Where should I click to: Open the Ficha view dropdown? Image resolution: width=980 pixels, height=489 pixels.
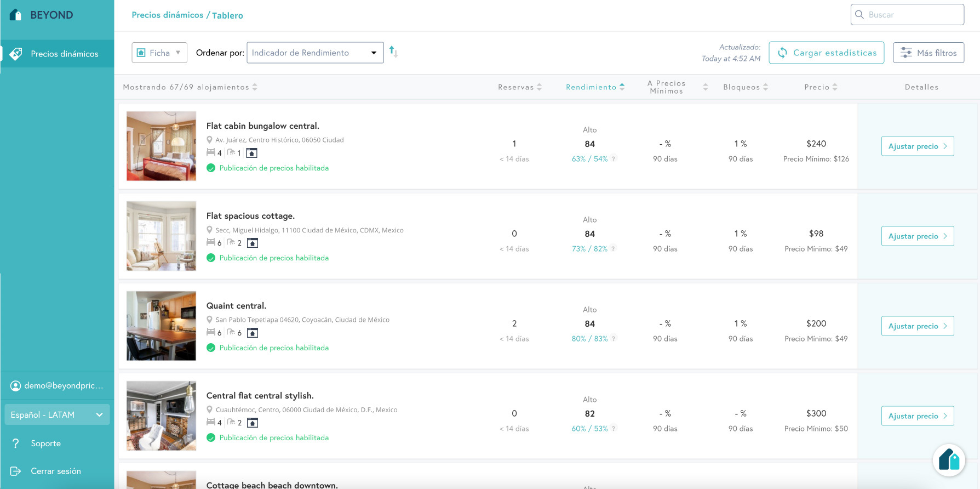(x=159, y=53)
